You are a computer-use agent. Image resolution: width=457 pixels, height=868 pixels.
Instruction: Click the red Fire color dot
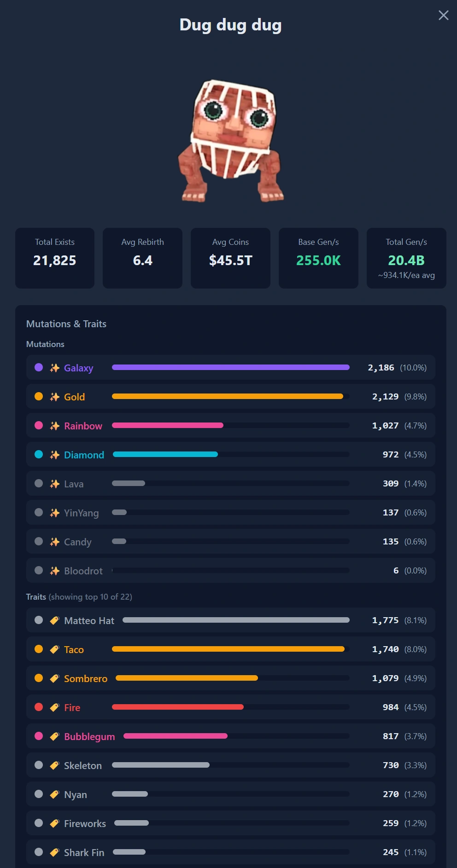coord(39,707)
